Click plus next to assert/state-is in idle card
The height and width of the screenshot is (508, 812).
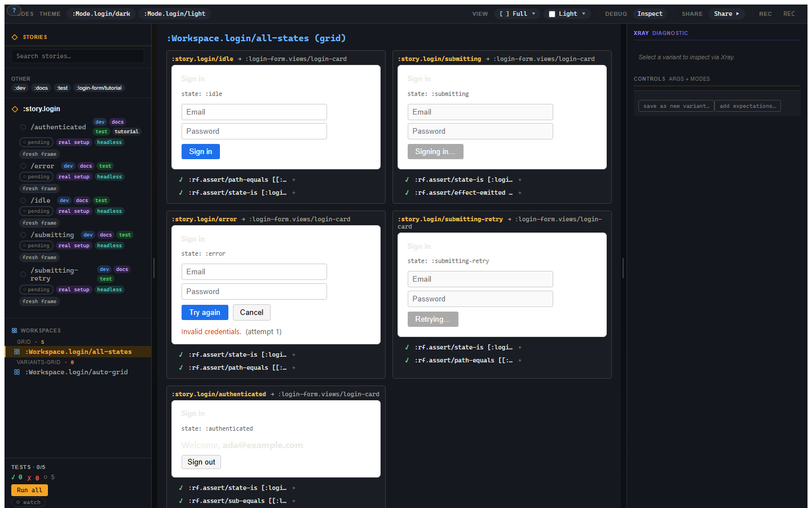[294, 193]
